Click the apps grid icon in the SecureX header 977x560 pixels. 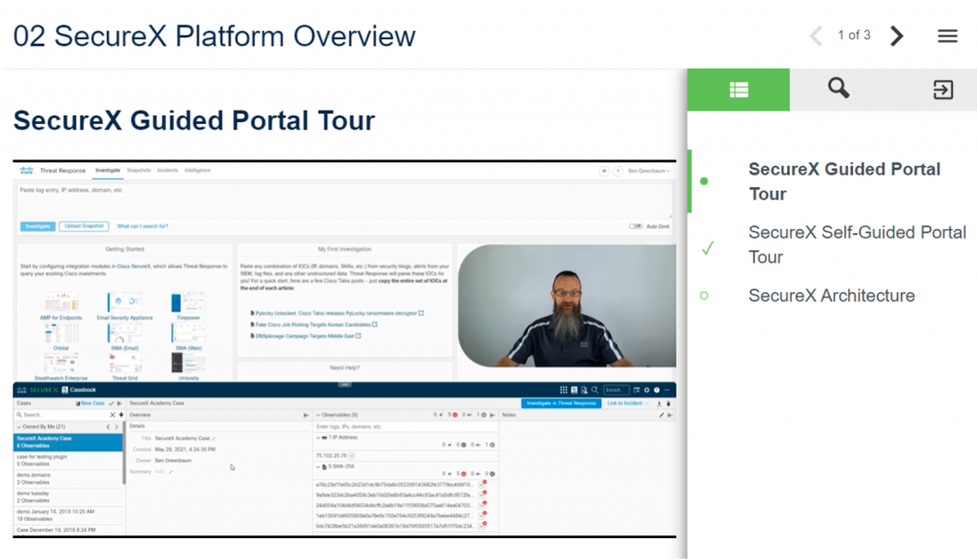tap(564, 389)
